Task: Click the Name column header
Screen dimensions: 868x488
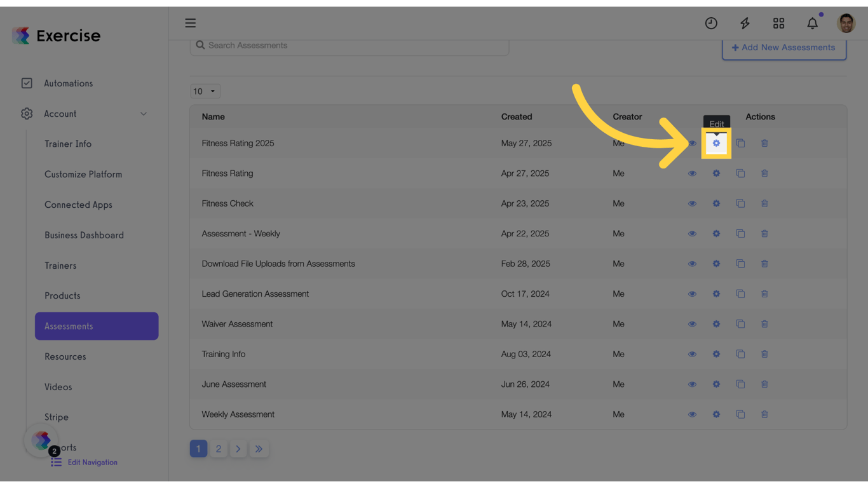Action: pyautogui.click(x=214, y=117)
